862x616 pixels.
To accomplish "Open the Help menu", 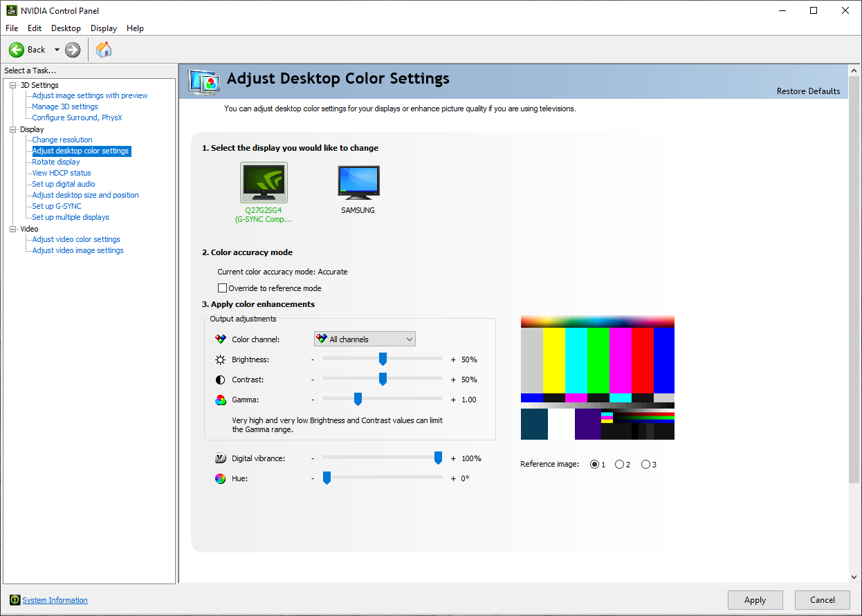I will click(x=135, y=28).
